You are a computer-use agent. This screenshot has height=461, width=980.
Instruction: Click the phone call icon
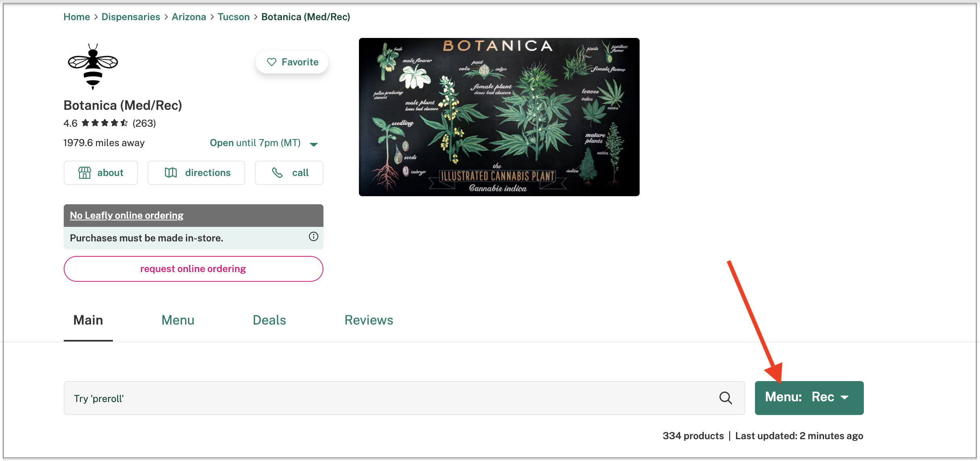277,173
